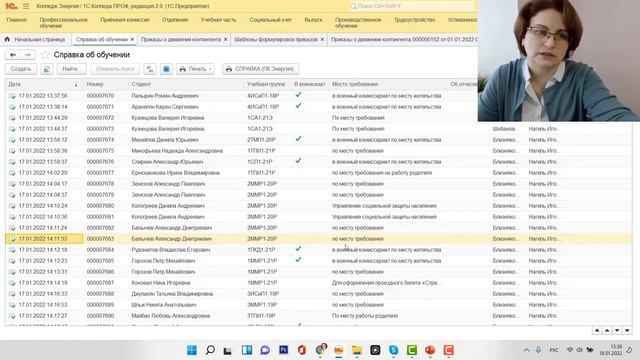Image resolution: width=640 pixels, height=360 pixels.
Task: Click the document icon of row 000007683
Action: tap(12, 239)
